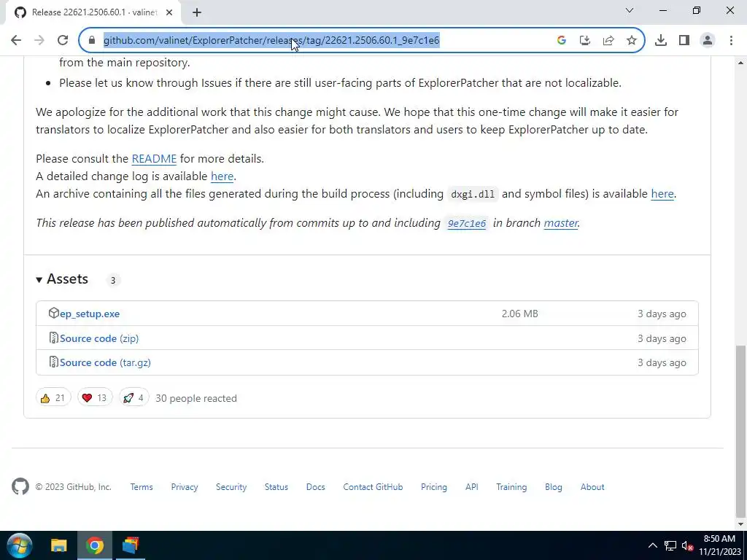Open the Docs footer link
This screenshot has width=747, height=560.
point(315,487)
